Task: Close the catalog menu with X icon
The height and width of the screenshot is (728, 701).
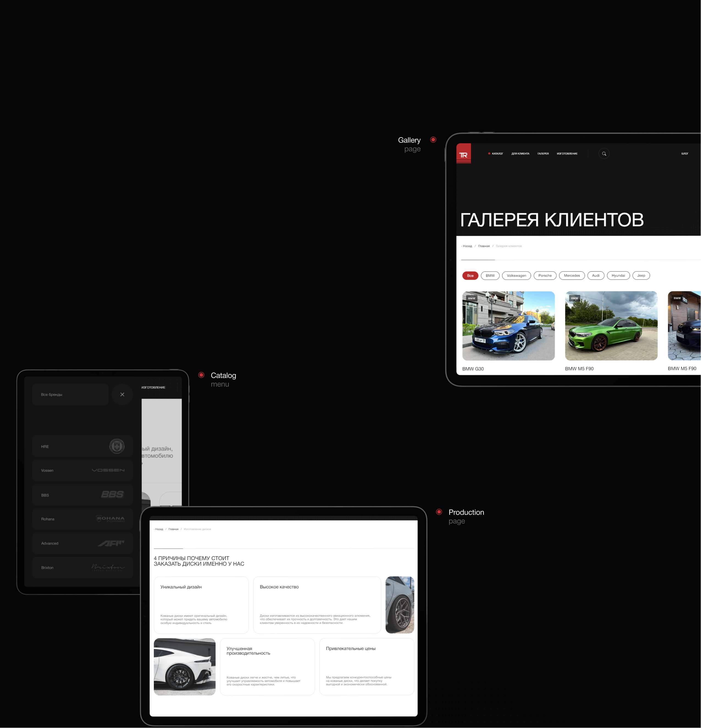Action: 122,394
